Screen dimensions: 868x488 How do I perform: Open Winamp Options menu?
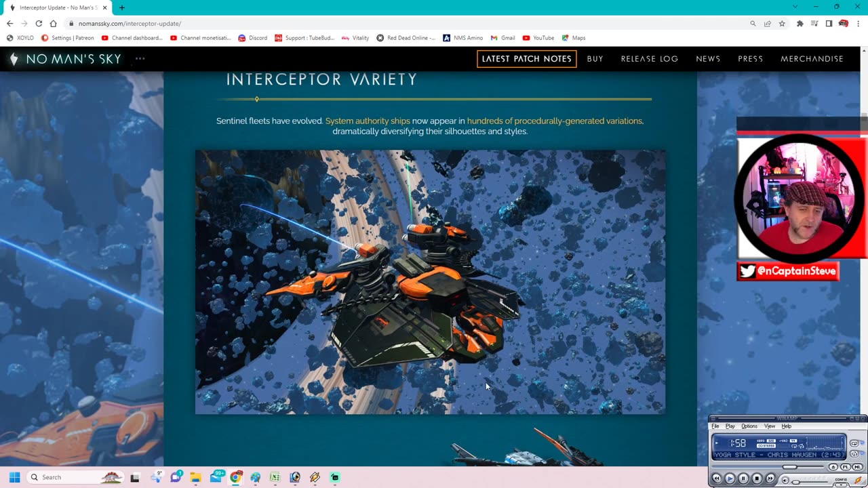tap(749, 426)
